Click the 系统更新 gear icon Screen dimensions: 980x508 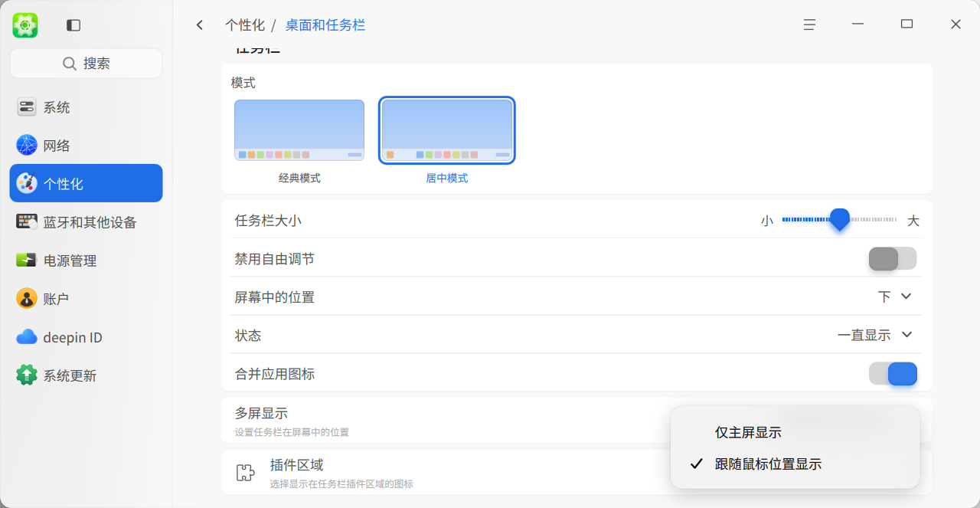point(27,375)
